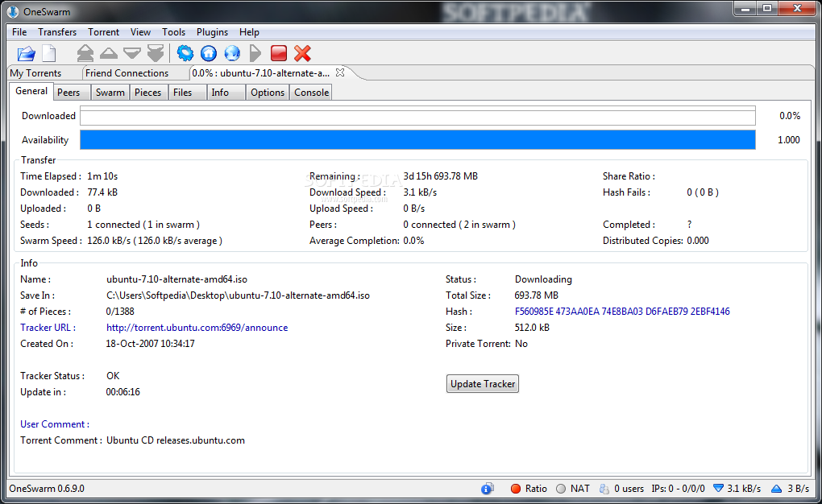Switch to the Pieces sub-tab
Screen dimensions: 822x504
(x=147, y=93)
